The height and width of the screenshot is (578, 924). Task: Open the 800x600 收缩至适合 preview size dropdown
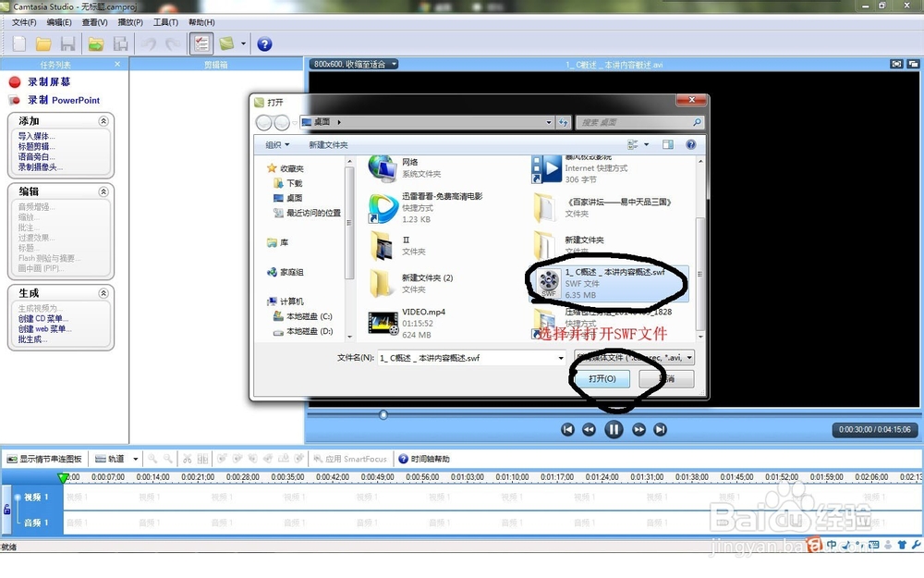355,64
